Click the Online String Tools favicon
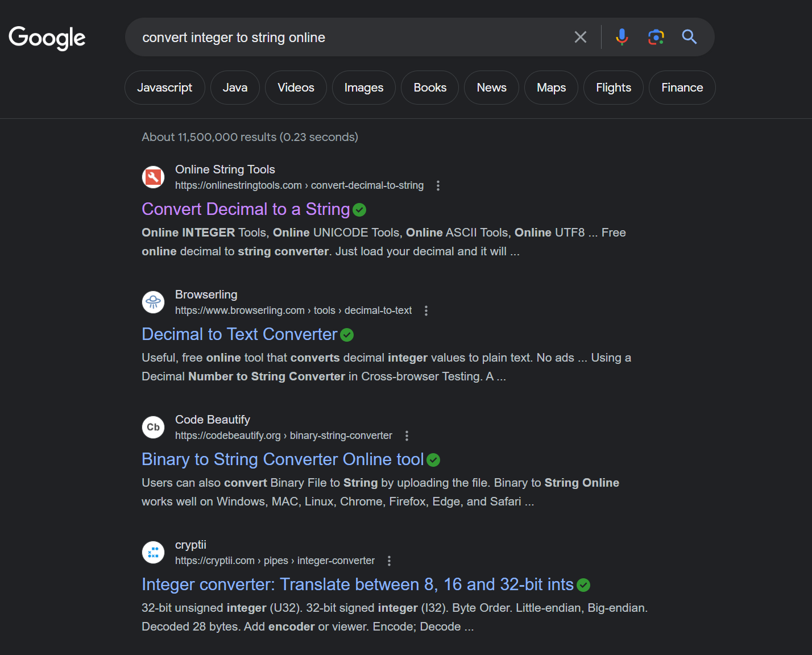 click(x=153, y=177)
